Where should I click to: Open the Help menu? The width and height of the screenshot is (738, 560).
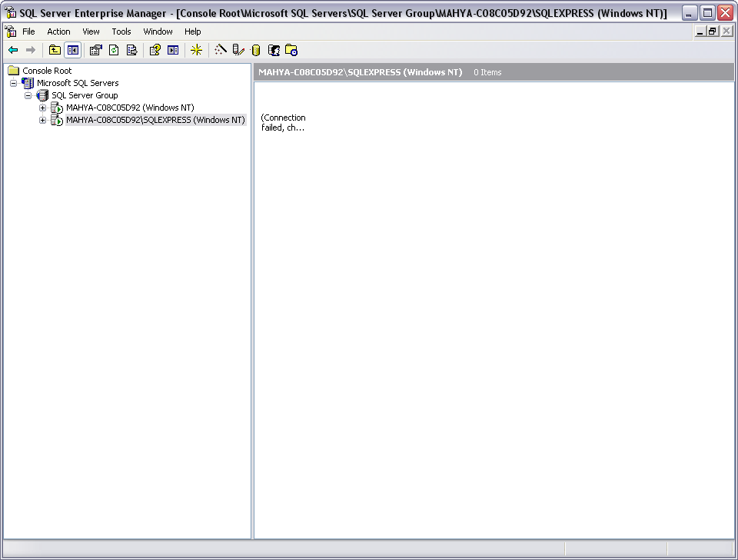(x=192, y=31)
